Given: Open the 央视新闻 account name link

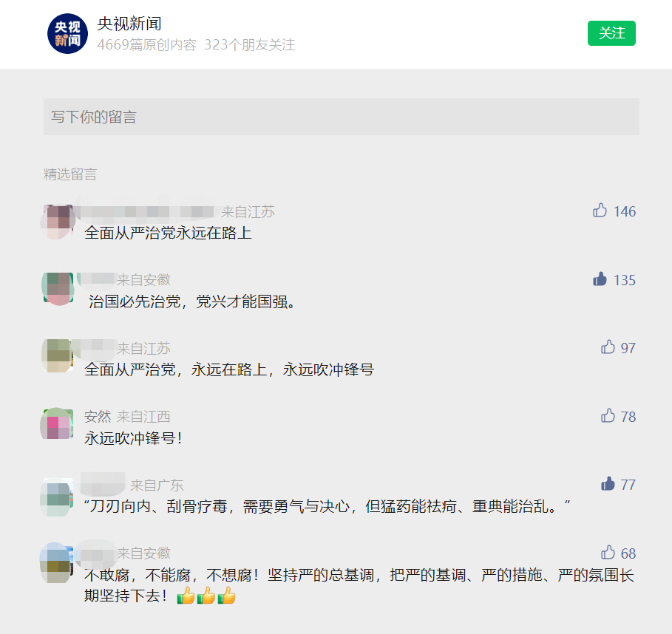Looking at the screenshot, I should [x=129, y=24].
